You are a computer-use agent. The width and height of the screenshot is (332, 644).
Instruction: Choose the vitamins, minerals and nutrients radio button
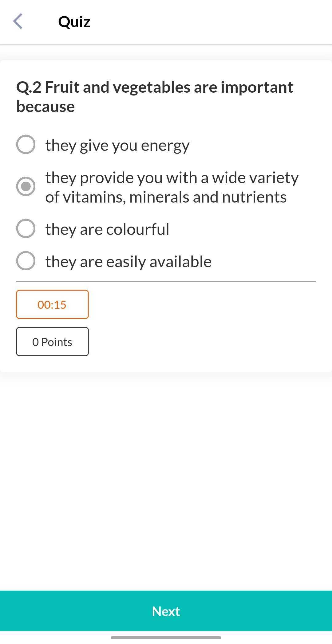(x=26, y=187)
